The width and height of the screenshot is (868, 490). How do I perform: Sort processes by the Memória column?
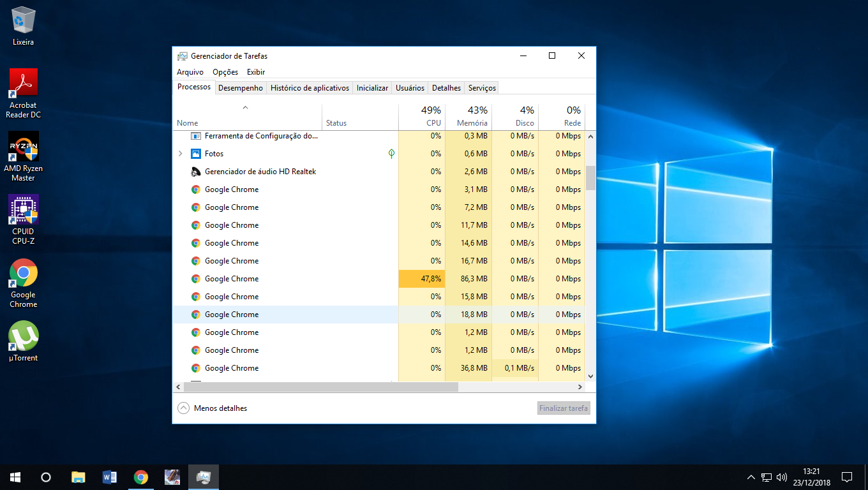[468, 117]
